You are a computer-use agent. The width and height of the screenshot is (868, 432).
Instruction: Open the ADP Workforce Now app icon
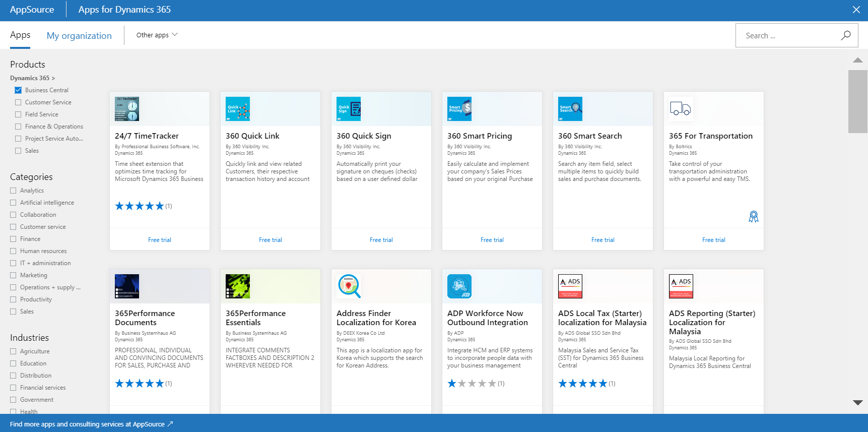[459, 286]
